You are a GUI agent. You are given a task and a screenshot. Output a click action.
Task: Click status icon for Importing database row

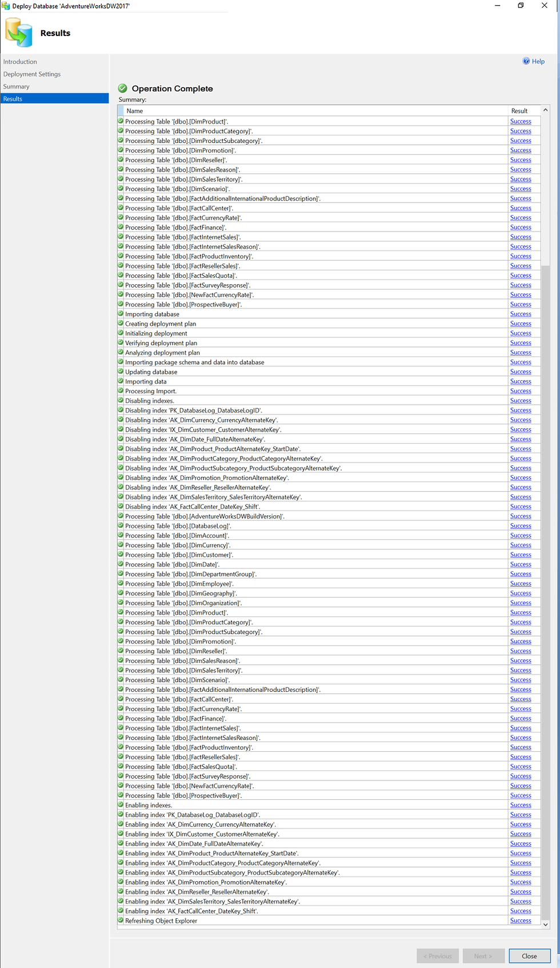point(121,313)
